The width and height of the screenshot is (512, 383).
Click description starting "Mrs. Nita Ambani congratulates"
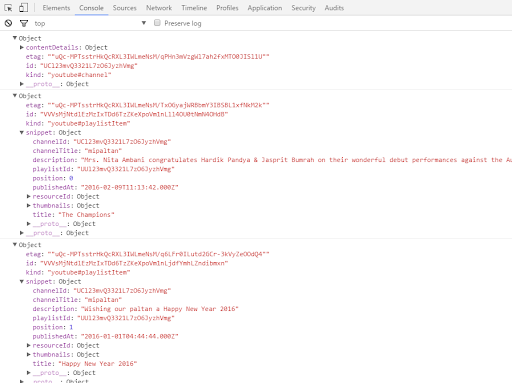pyautogui.click(x=296, y=160)
